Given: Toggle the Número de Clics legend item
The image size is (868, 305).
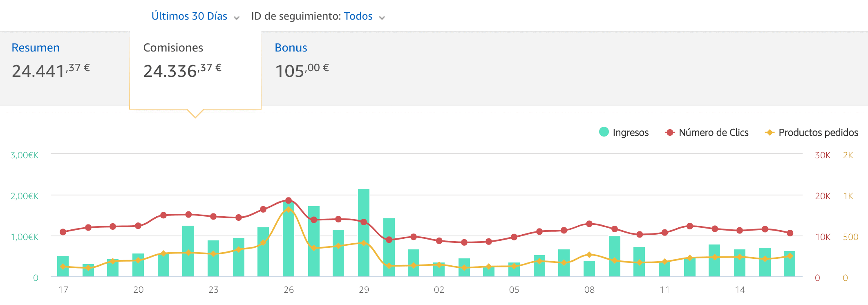Looking at the screenshot, I should point(713,132).
